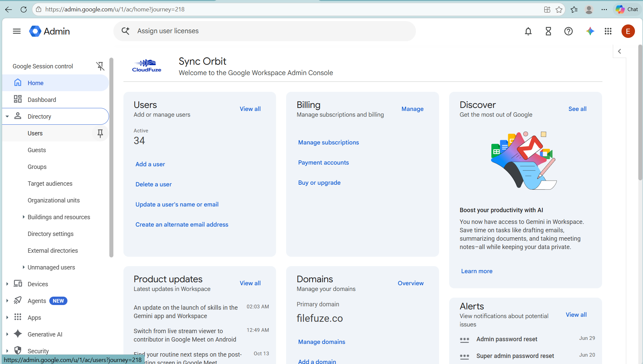Click the Assign user licenses search field
Viewport: 643px width, 364px height.
point(265,31)
